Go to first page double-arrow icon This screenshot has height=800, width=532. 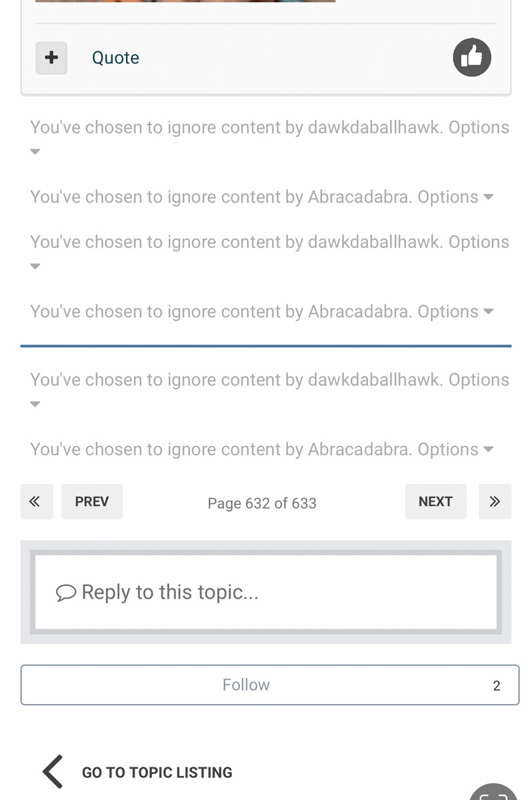coord(36,501)
